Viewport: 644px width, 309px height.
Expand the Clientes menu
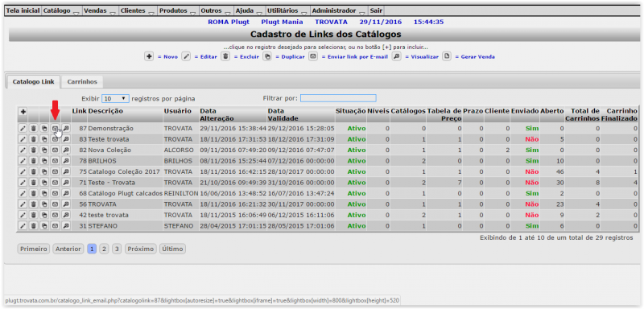click(x=138, y=11)
